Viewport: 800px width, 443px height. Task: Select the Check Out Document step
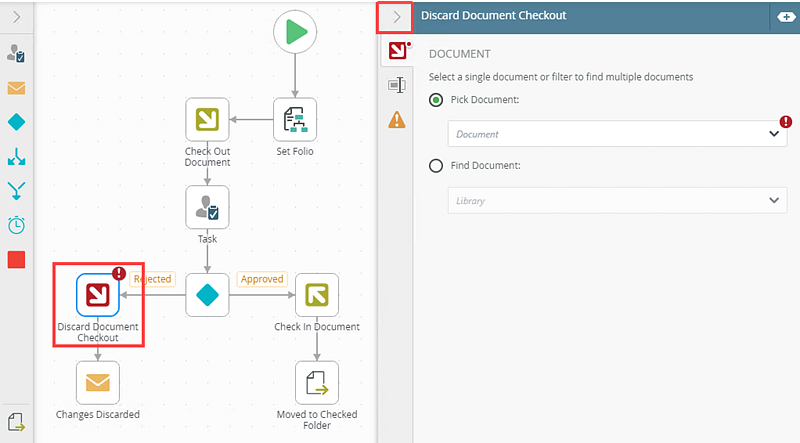207,119
